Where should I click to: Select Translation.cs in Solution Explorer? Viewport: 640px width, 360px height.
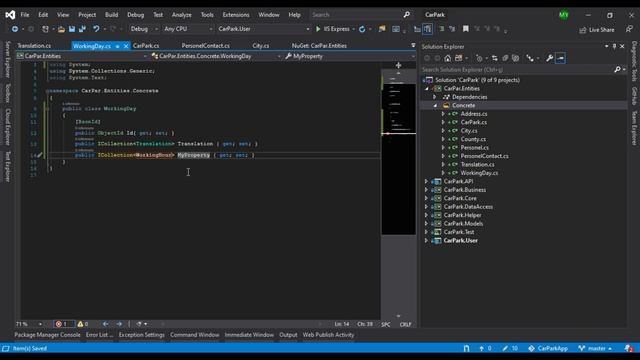point(477,164)
